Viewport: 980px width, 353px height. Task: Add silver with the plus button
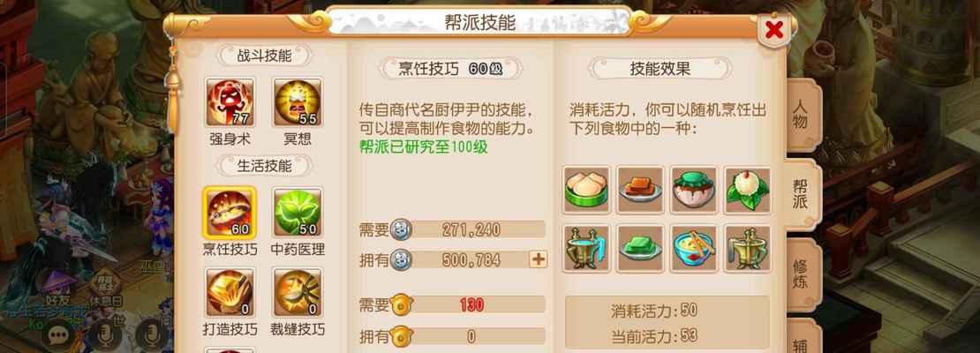click(x=538, y=259)
